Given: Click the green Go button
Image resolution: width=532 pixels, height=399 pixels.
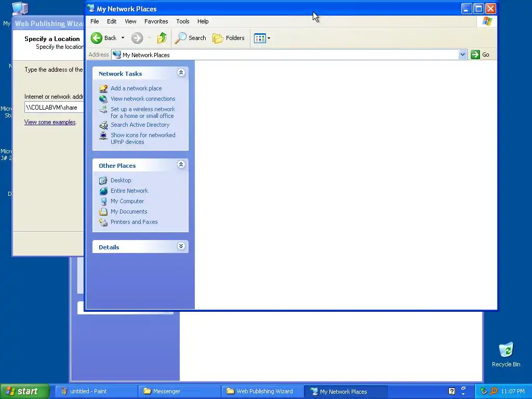Looking at the screenshot, I should point(480,55).
